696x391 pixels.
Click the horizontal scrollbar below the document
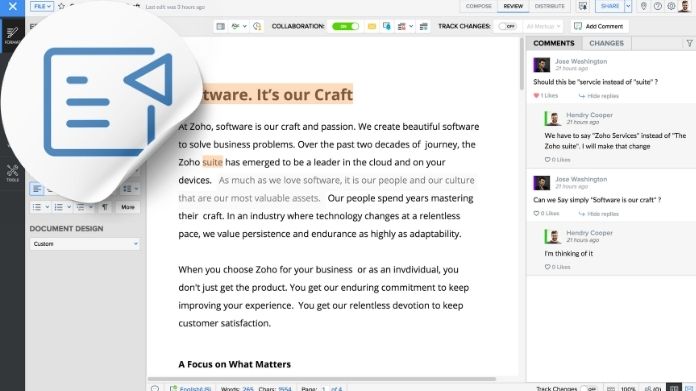(x=322, y=379)
